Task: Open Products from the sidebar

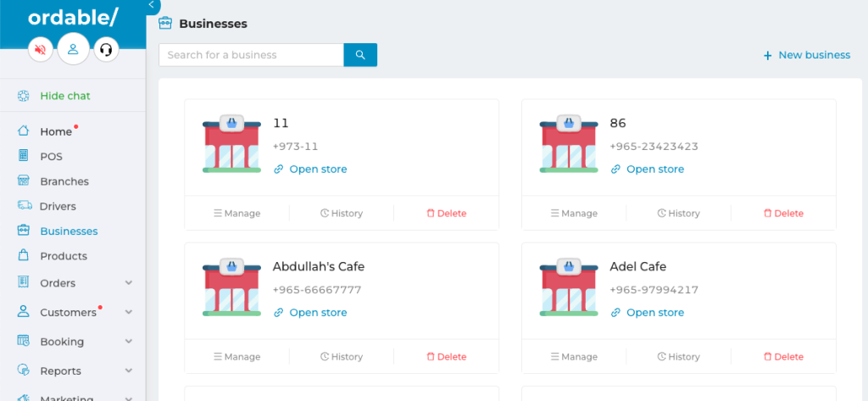Action: tap(64, 256)
